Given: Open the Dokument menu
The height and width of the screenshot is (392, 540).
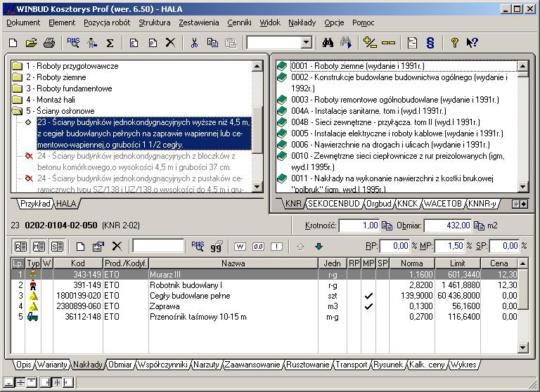Looking at the screenshot, I should [x=23, y=22].
